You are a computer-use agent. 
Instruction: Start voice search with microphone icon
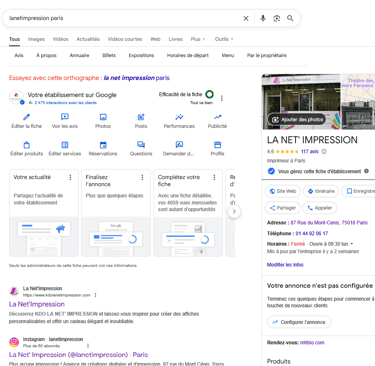pyautogui.click(x=263, y=18)
